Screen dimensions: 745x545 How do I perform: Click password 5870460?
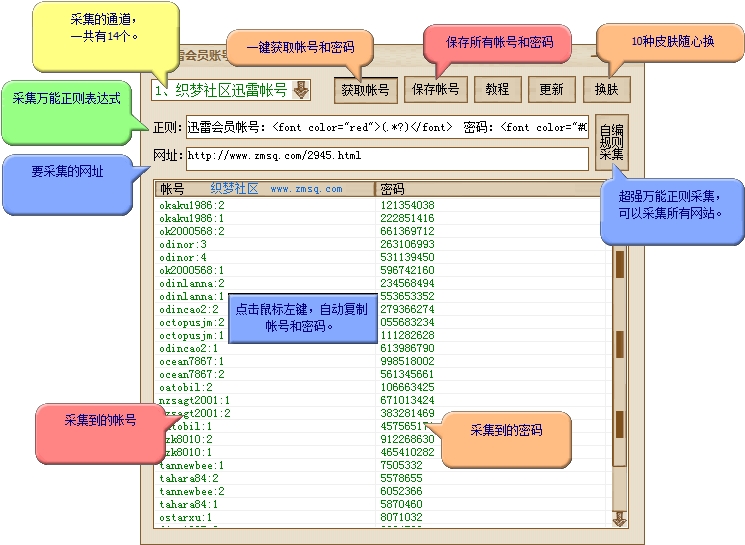pos(401,504)
